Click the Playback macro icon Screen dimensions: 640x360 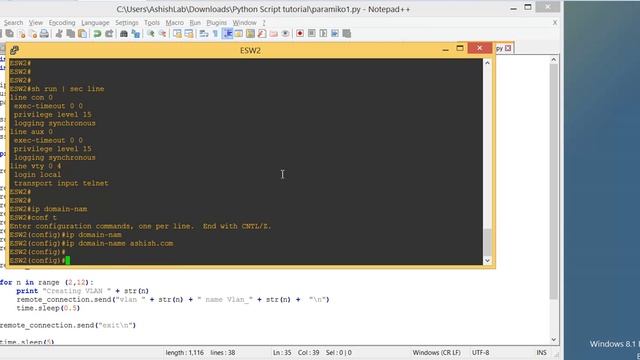(x=323, y=34)
